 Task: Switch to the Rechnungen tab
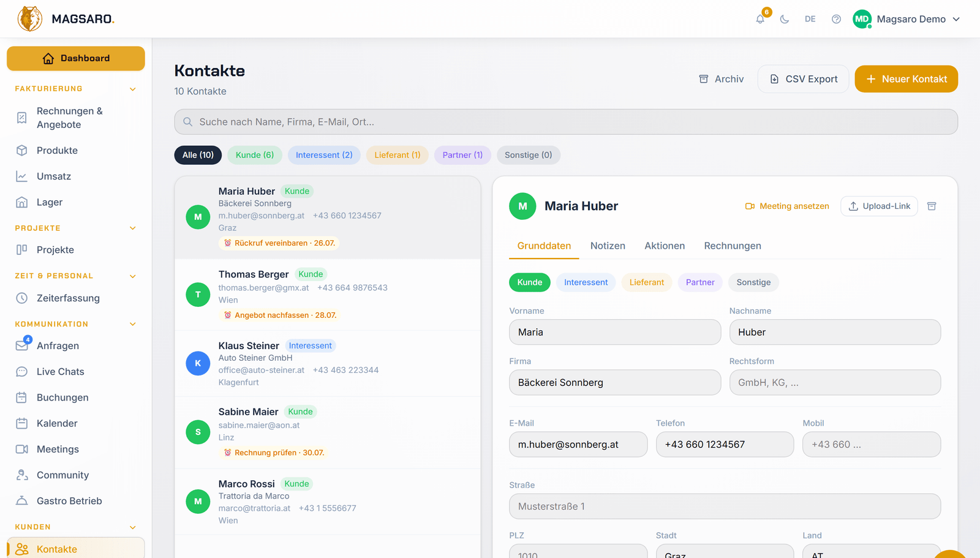tap(733, 246)
